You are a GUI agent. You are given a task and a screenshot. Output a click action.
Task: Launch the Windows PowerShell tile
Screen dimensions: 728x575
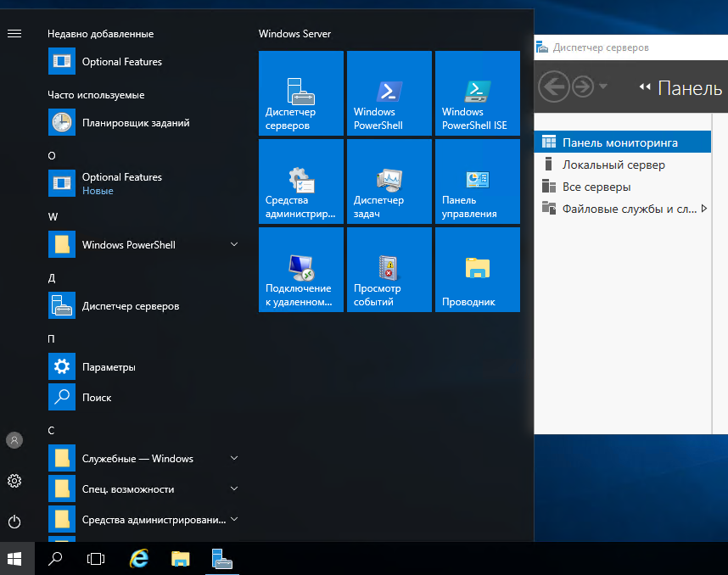click(x=389, y=93)
